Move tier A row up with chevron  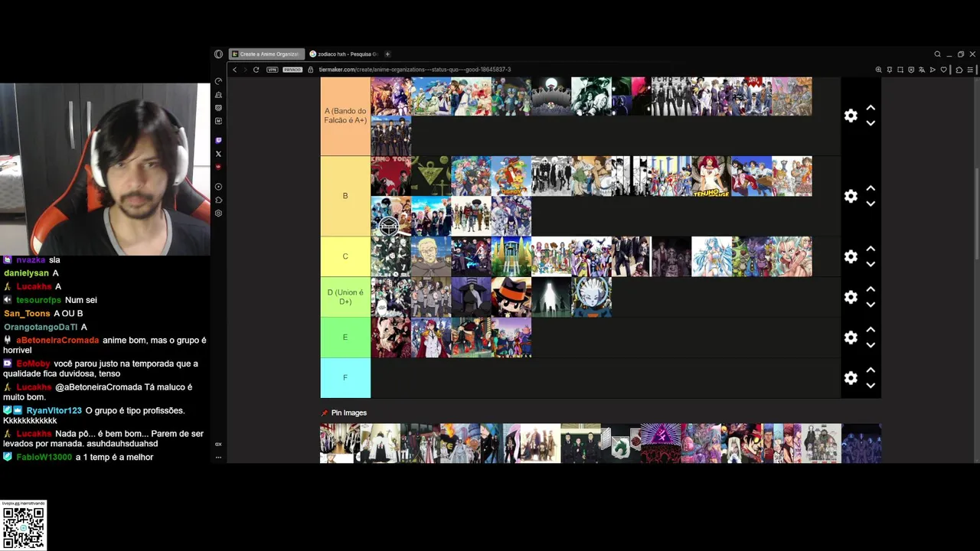pos(871,108)
